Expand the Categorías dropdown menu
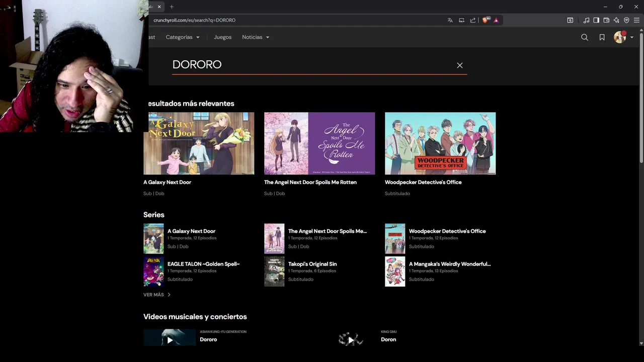 tap(183, 37)
